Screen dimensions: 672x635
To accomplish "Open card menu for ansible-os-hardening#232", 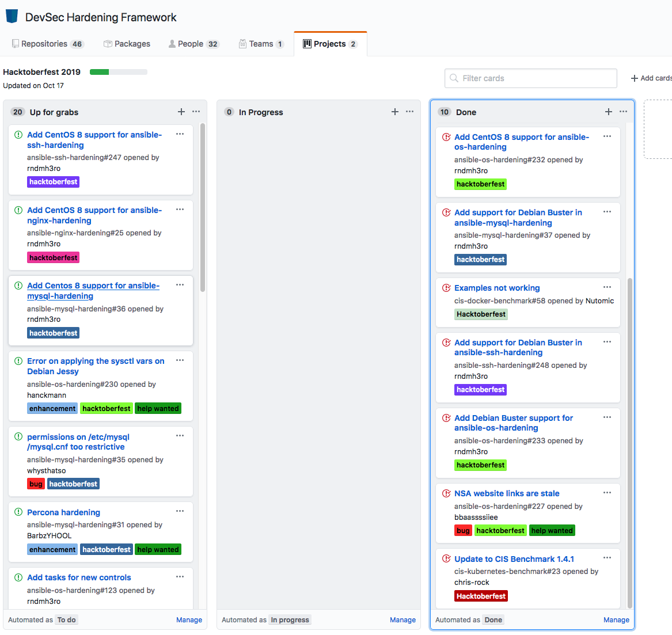I will pos(608,136).
